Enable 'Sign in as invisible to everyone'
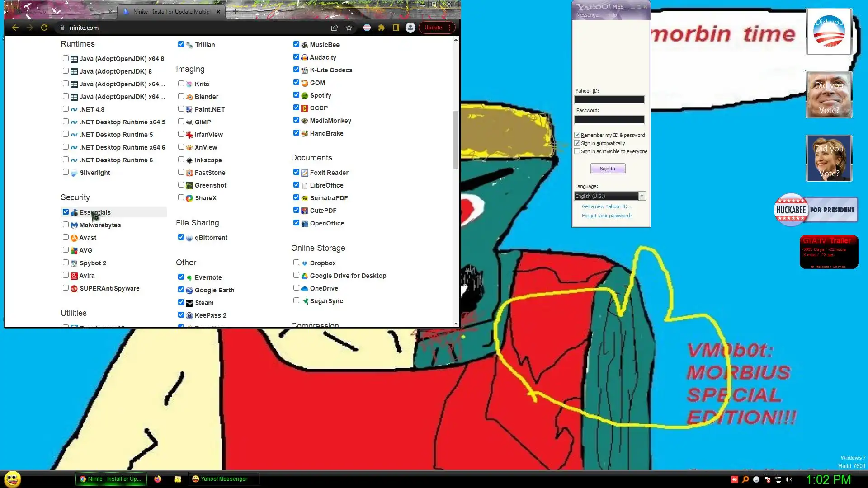The height and width of the screenshot is (488, 868). (577, 151)
